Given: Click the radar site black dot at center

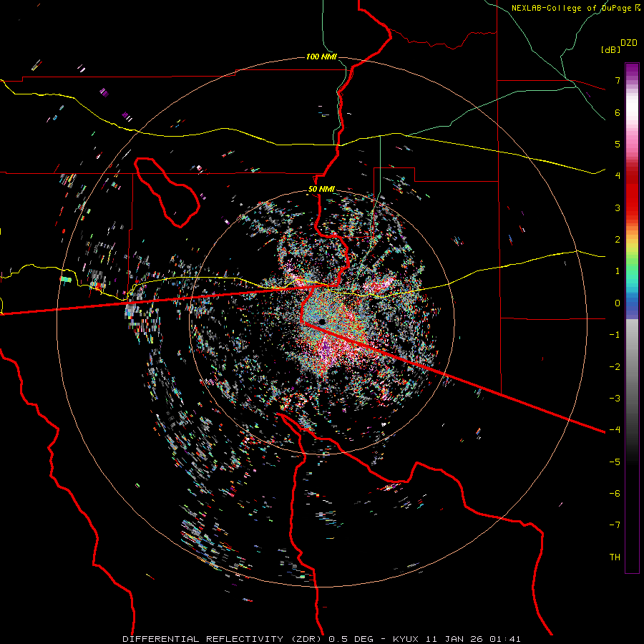Looking at the screenshot, I should [321, 321].
